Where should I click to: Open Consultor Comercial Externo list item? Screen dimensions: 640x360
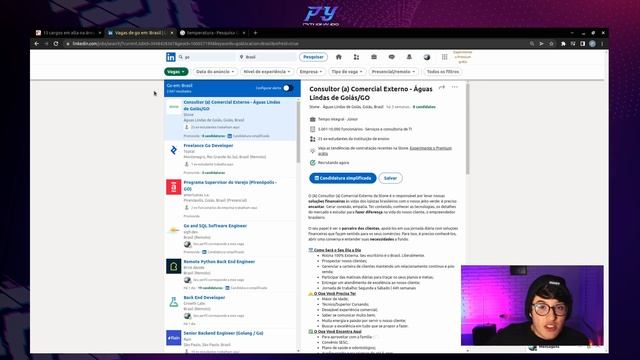(231, 118)
